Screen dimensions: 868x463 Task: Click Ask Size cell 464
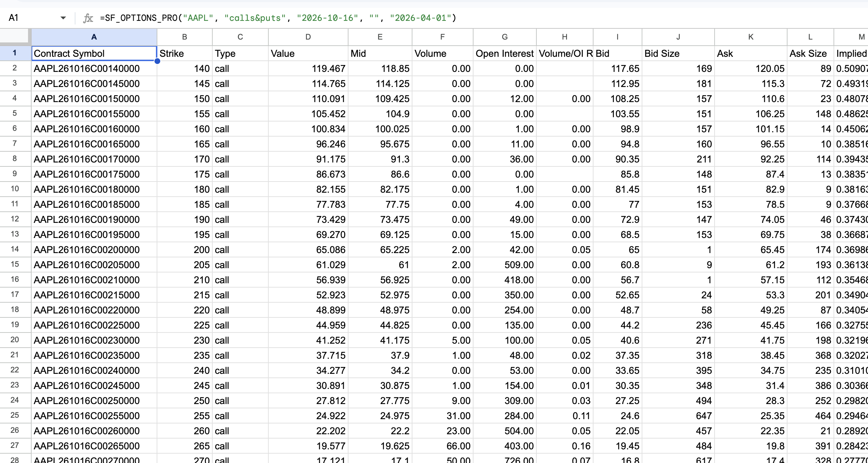811,416
